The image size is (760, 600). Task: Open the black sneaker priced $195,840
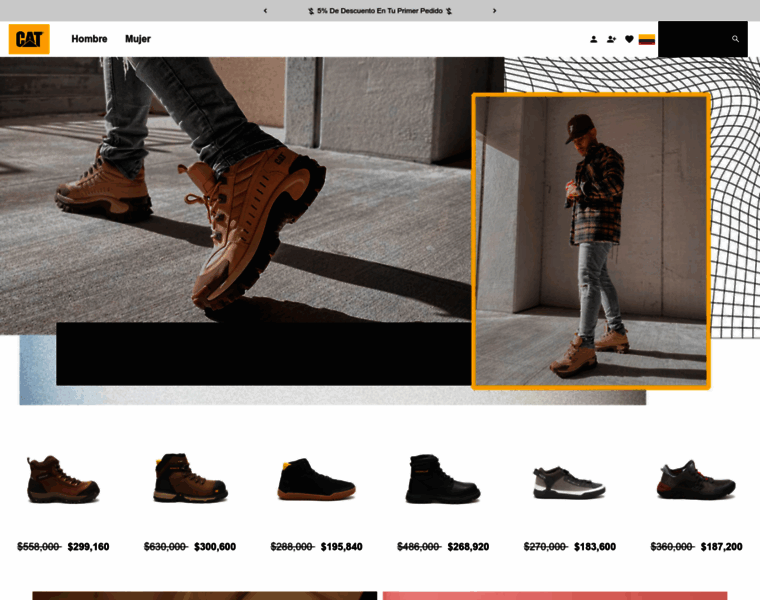[317, 479]
